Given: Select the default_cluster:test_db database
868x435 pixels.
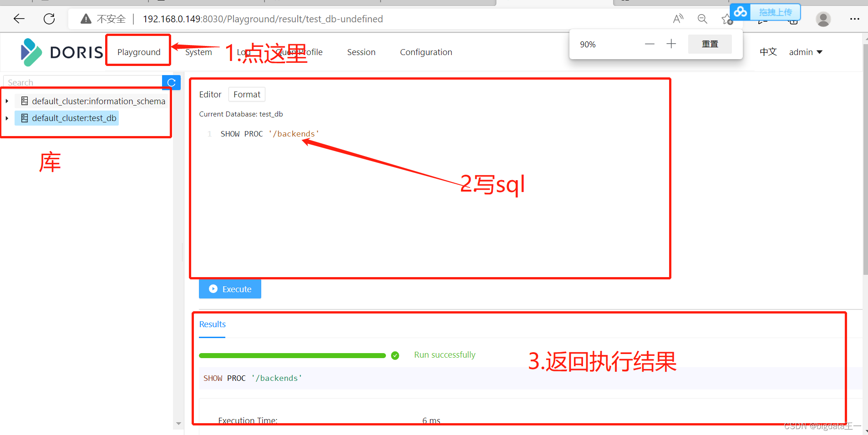Looking at the screenshot, I should point(74,118).
